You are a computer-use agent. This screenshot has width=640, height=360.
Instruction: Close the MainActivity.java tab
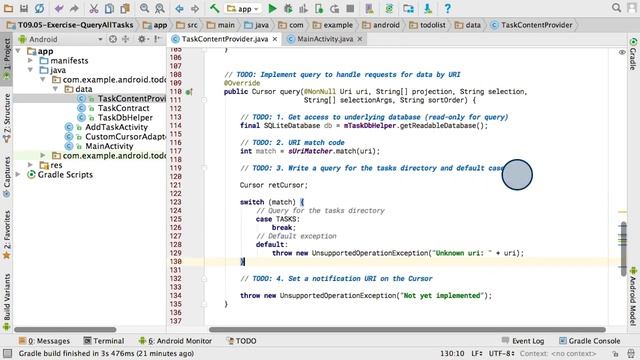(360, 39)
